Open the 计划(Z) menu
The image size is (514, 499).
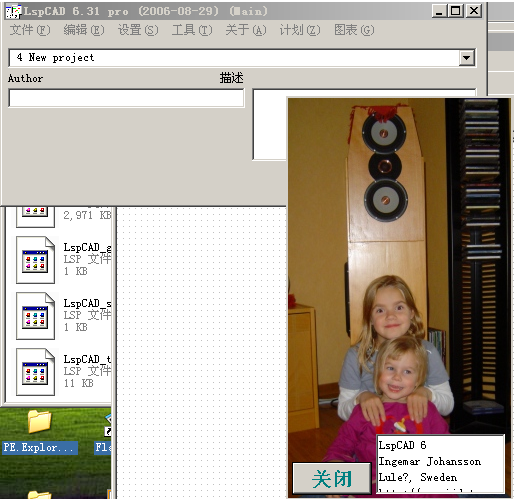click(300, 30)
